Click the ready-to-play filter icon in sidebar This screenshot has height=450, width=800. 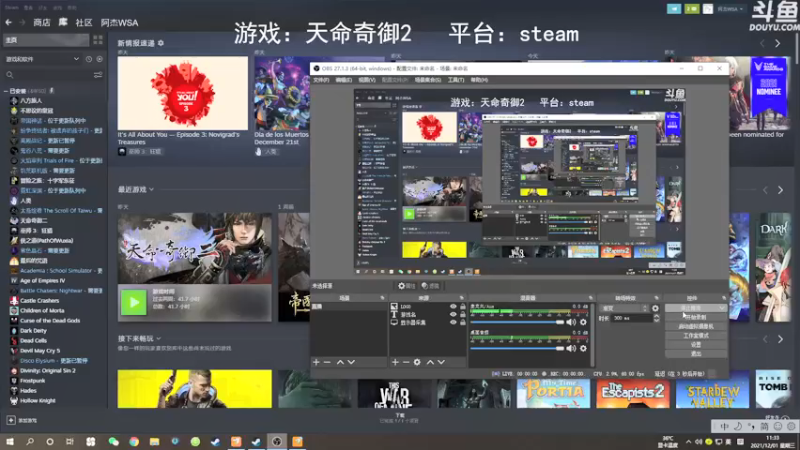(x=99, y=59)
